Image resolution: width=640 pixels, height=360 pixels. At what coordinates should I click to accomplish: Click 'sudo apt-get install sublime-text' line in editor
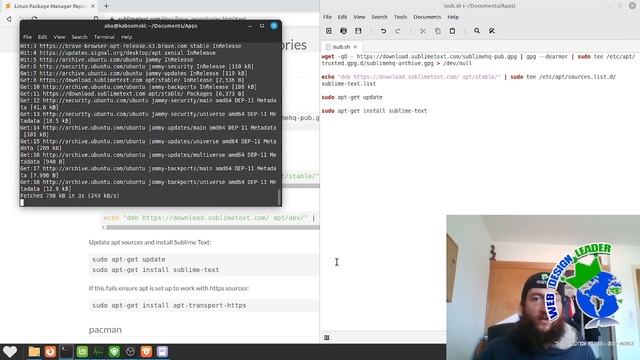point(374,111)
